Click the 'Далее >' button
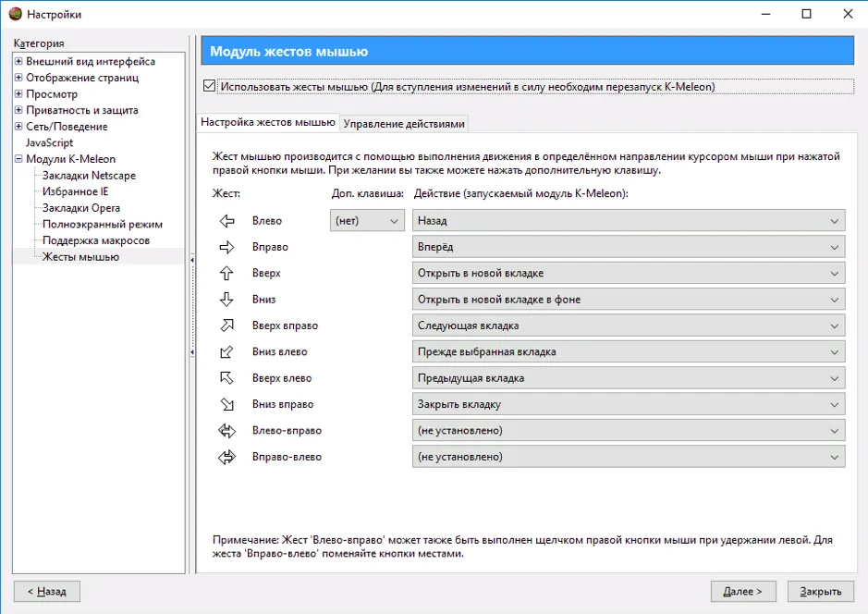Viewport: 868px width, 614px height. [743, 591]
